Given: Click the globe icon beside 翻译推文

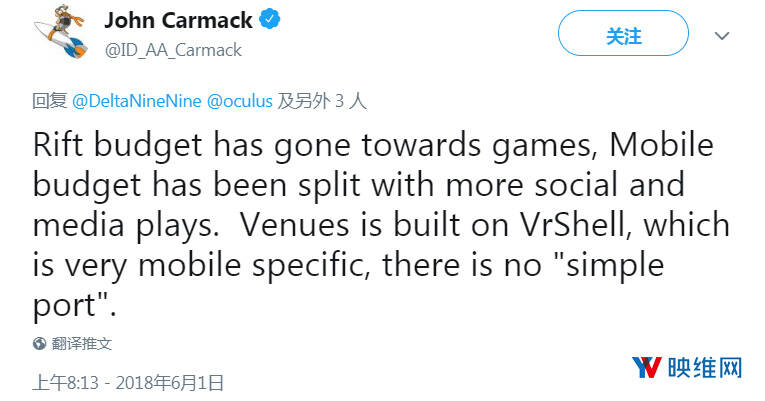Looking at the screenshot, I should coord(40,343).
